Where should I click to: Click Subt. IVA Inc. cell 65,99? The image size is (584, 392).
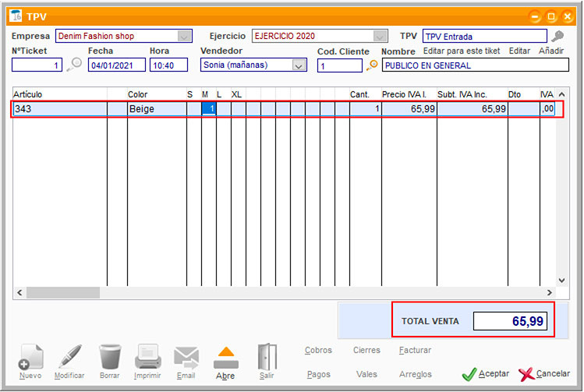pos(473,108)
